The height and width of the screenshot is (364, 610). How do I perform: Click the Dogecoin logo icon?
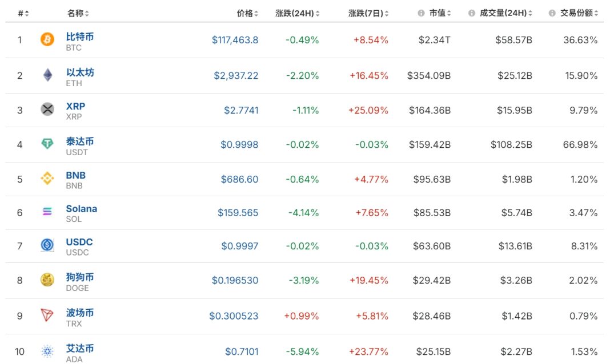coord(47,280)
